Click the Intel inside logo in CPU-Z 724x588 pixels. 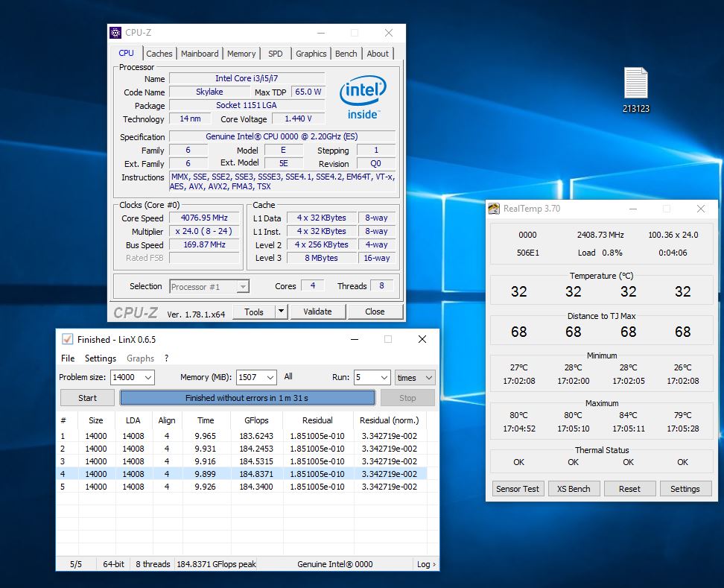[363, 98]
